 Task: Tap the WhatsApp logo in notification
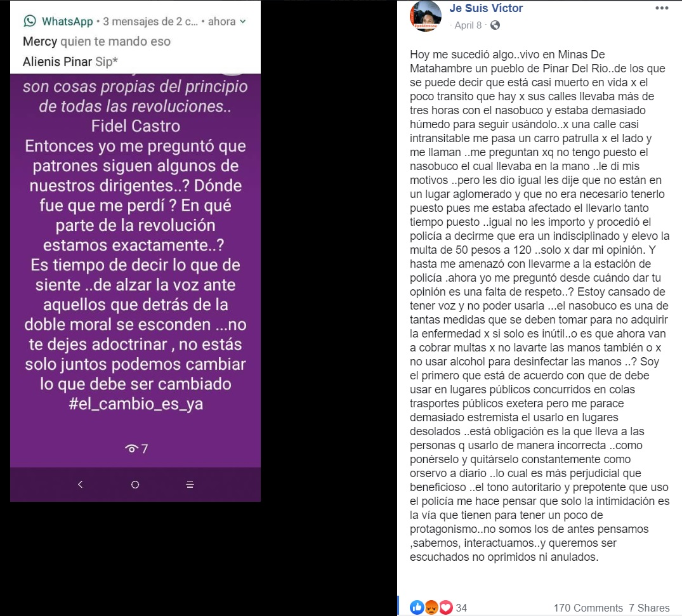coord(30,21)
